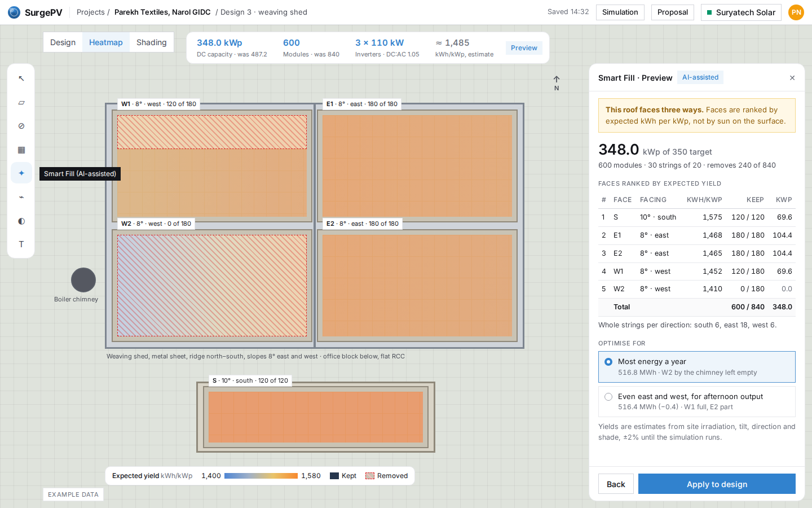Select 'Even east and west' option

point(697,401)
